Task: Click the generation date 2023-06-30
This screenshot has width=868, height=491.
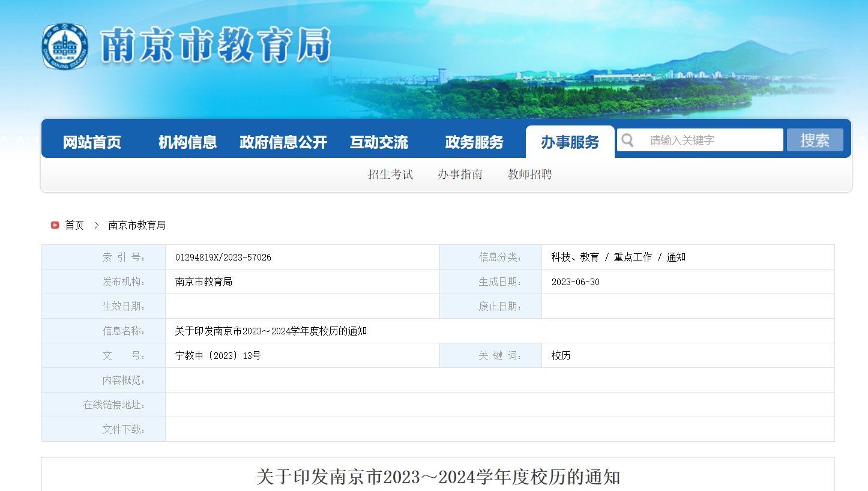Action: point(575,282)
